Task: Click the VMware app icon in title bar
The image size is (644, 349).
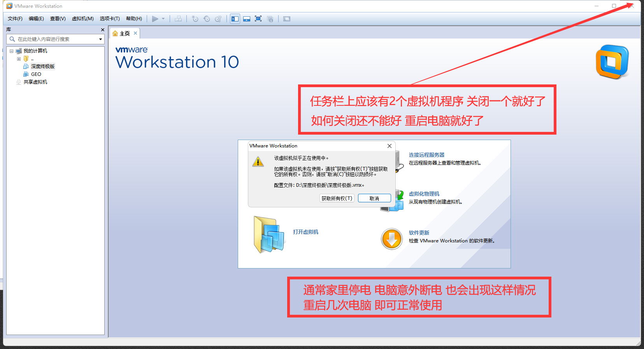Action: pyautogui.click(x=9, y=6)
